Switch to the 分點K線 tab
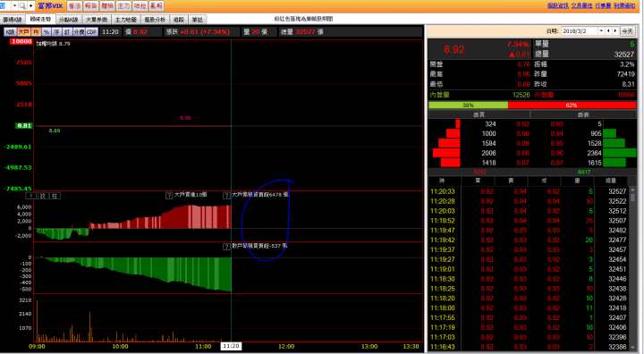 (68, 20)
